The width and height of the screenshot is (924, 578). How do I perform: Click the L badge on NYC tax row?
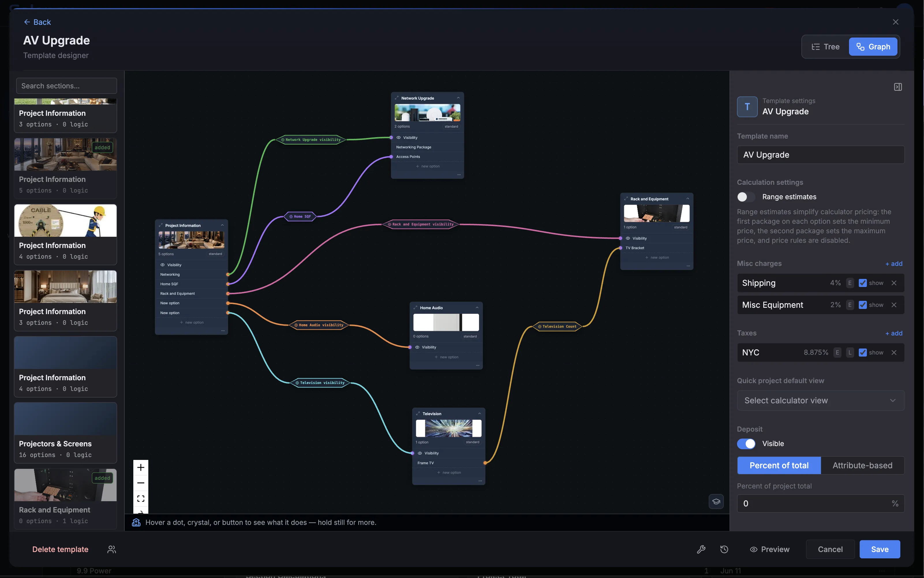[x=850, y=353]
